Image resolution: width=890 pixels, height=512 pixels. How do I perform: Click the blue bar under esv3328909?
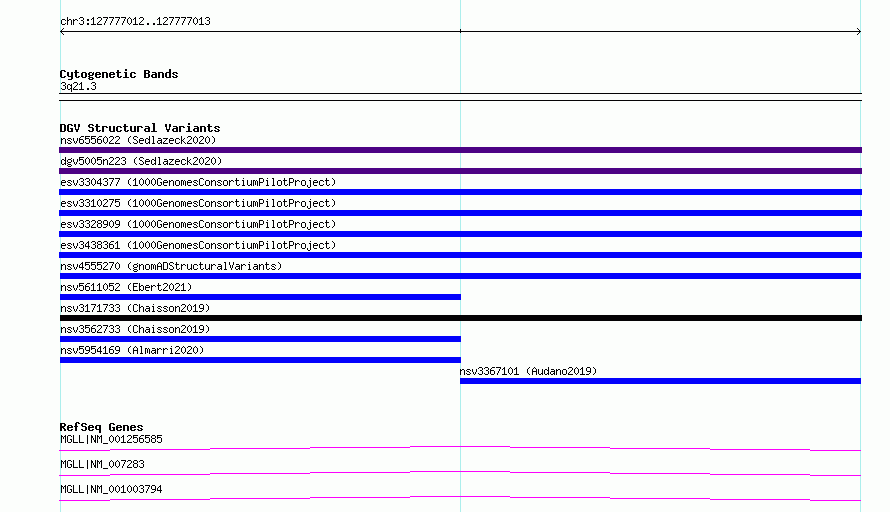(460, 234)
